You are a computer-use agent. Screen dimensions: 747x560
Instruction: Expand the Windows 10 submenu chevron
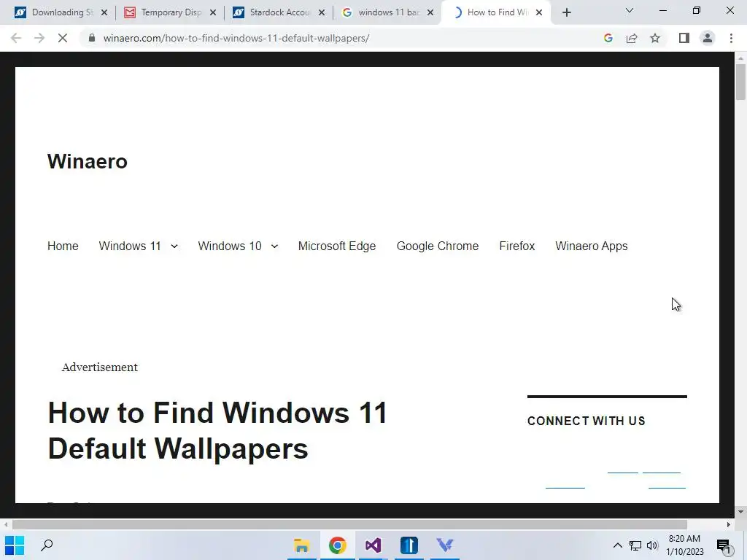(x=274, y=246)
